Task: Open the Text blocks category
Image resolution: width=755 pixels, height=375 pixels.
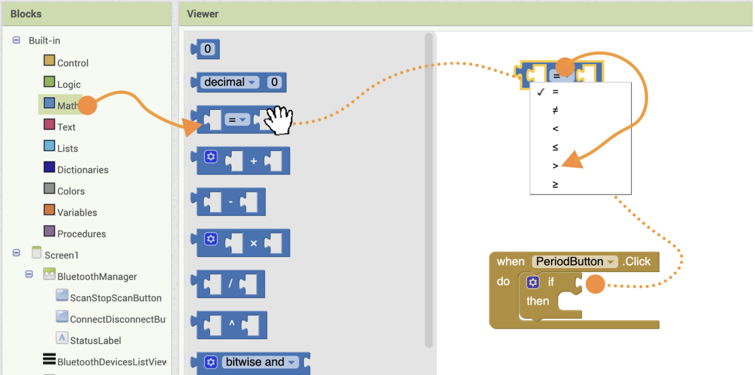Action: (x=66, y=127)
